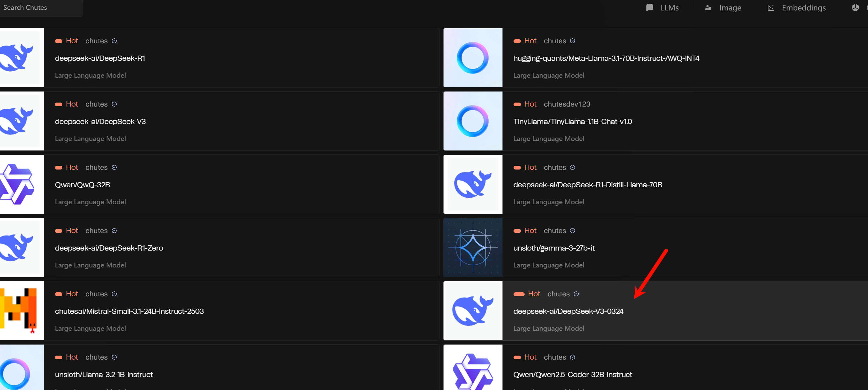Open deepseek-ai/DeepSeek-R1 model

click(x=100, y=58)
